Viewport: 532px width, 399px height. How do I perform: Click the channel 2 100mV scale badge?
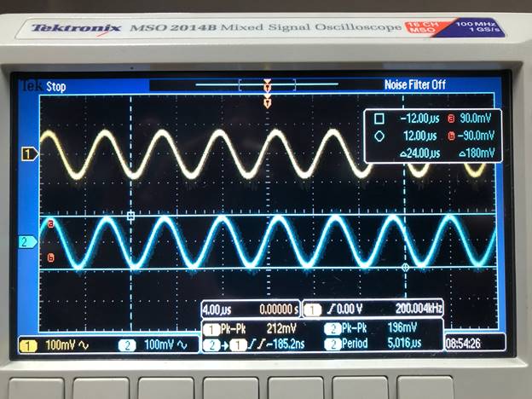[x=153, y=345]
